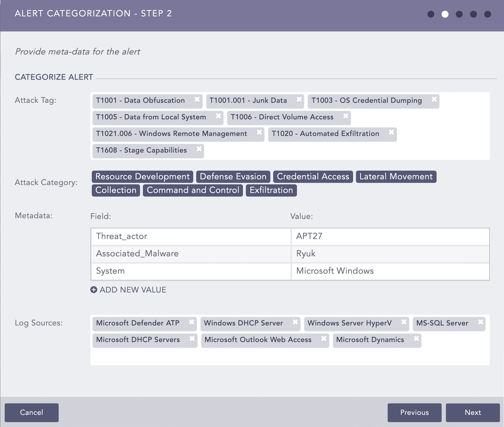Image resolution: width=504 pixels, height=427 pixels.
Task: Deselect the Defense Evasion attack category
Action: coord(233,177)
